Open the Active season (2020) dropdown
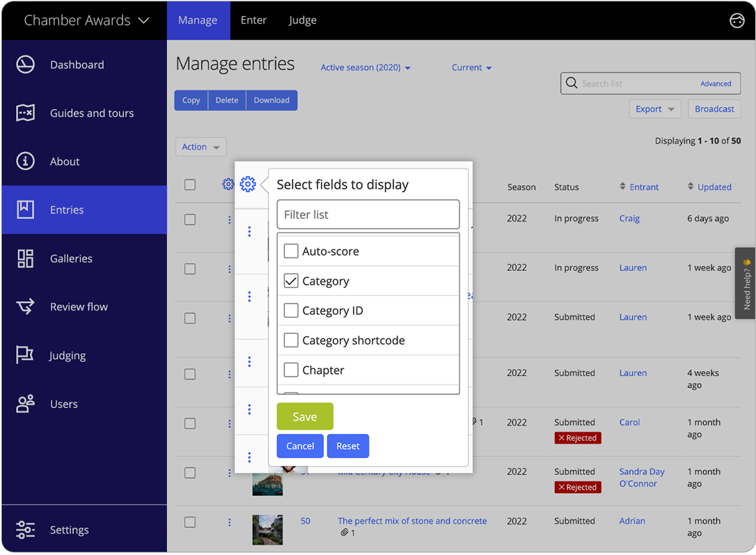 [x=365, y=68]
